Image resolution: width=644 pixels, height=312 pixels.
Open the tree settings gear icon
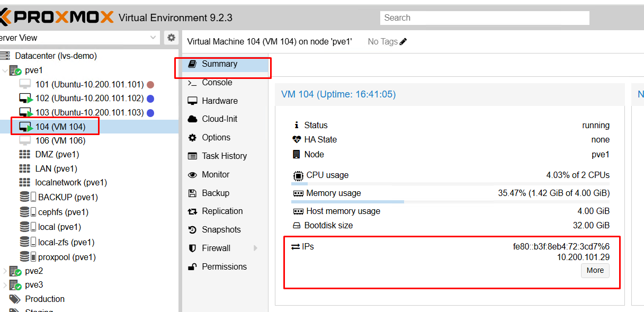click(171, 38)
